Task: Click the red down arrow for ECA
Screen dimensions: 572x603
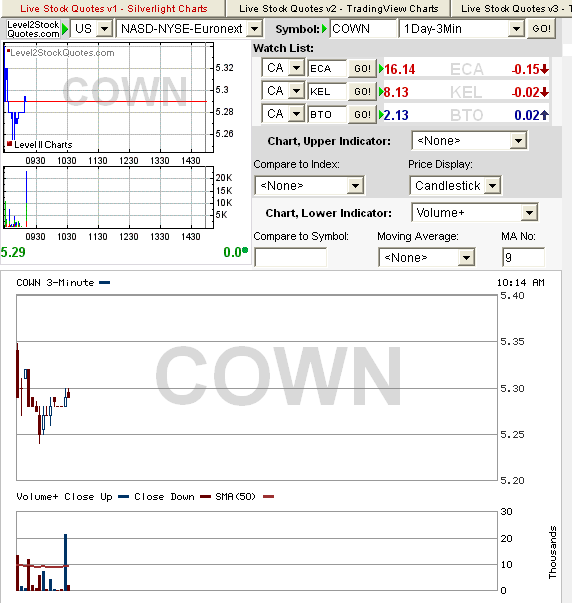Action: click(x=544, y=70)
